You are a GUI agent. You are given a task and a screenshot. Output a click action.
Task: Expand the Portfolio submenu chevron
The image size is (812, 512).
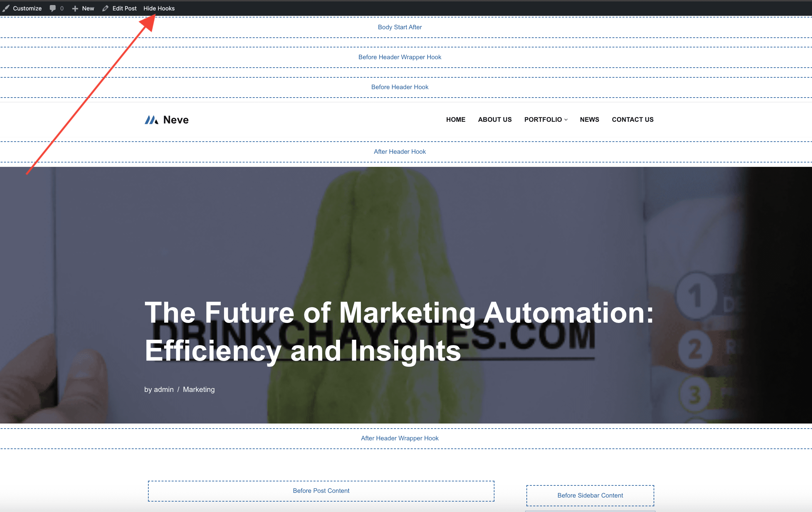[566, 120]
